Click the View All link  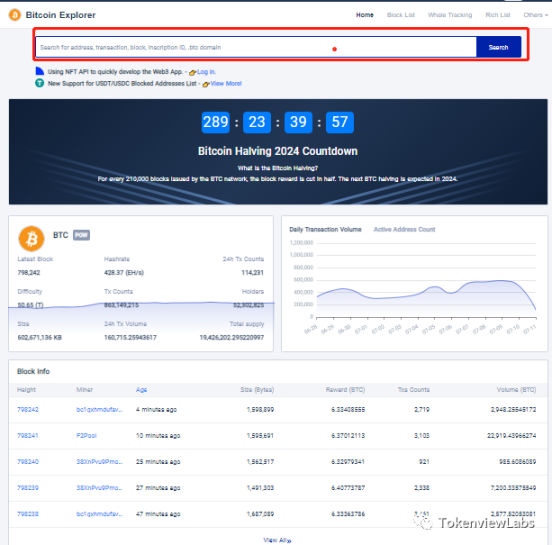click(x=277, y=540)
